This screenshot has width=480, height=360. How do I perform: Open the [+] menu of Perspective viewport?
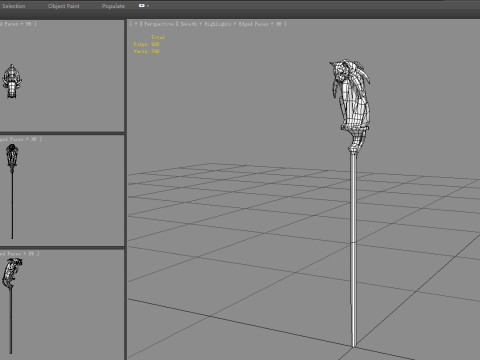click(136, 24)
